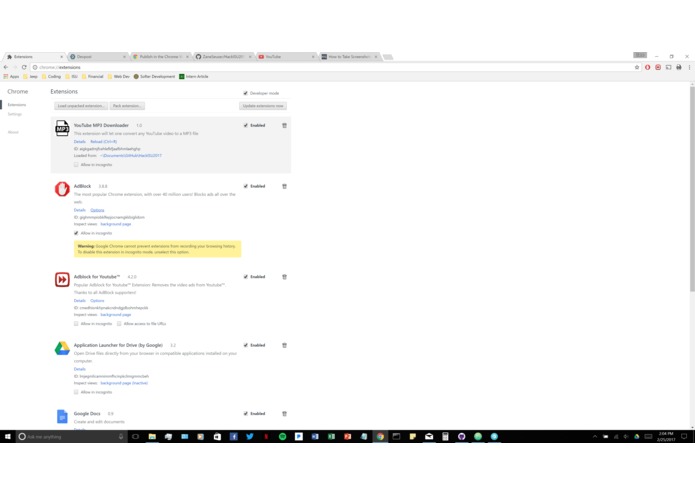Uncheck Enabled for AdBlock

246,186
